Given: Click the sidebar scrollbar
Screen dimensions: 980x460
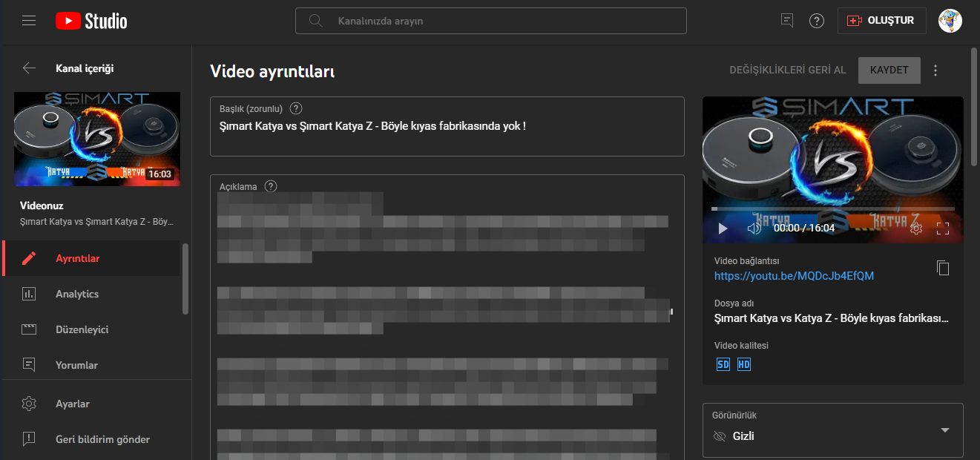Looking at the screenshot, I should click(185, 279).
